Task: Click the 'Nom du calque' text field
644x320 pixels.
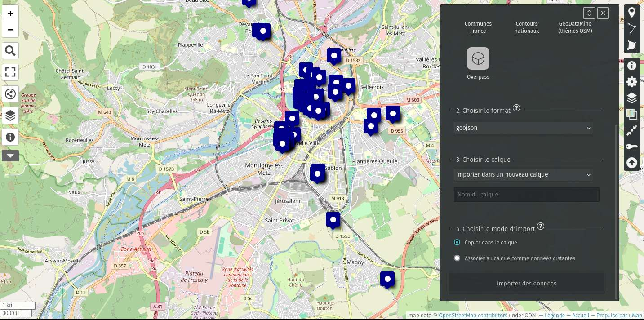Action: (526, 195)
